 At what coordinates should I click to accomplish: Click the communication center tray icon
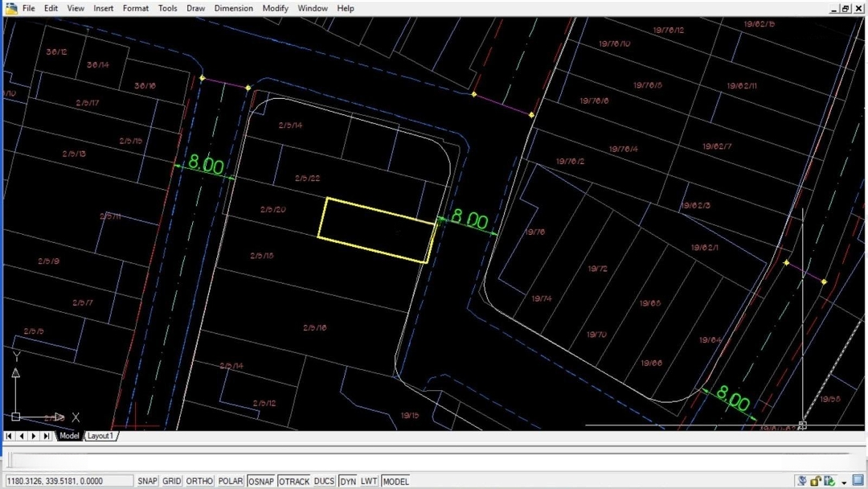(802, 481)
